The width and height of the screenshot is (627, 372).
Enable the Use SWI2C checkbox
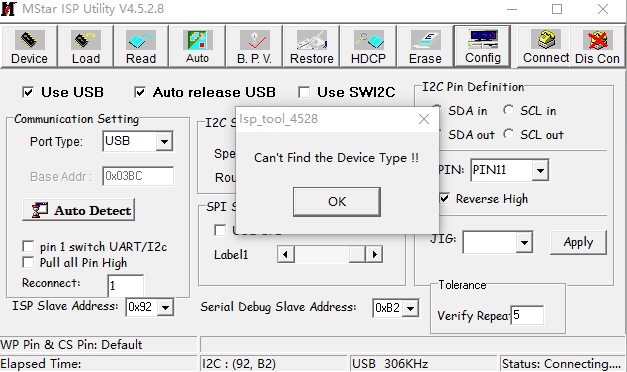tap(304, 92)
